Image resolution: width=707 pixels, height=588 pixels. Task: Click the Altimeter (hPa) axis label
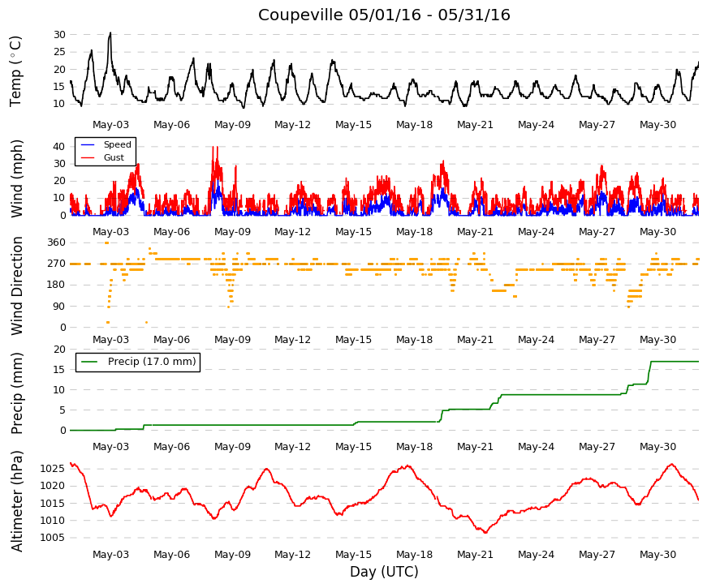[x=16, y=501]
